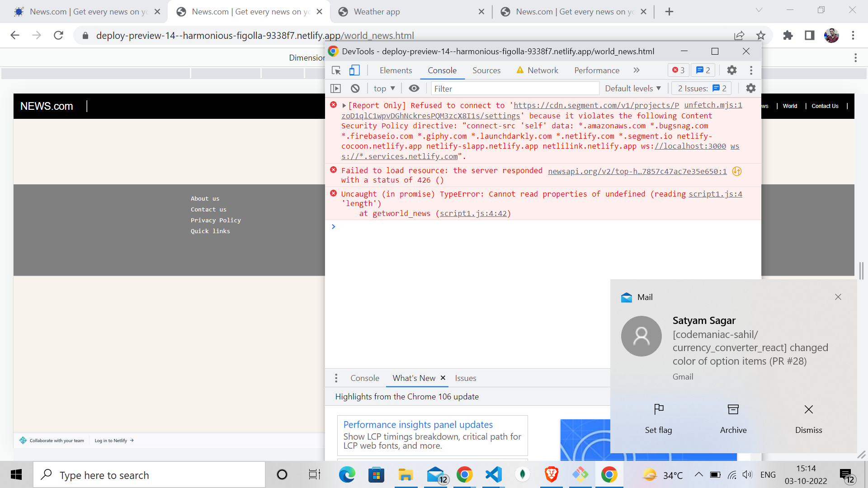Archive the Gmail notification from Satyam Sagar
This screenshot has height=488, width=868.
coord(733,418)
